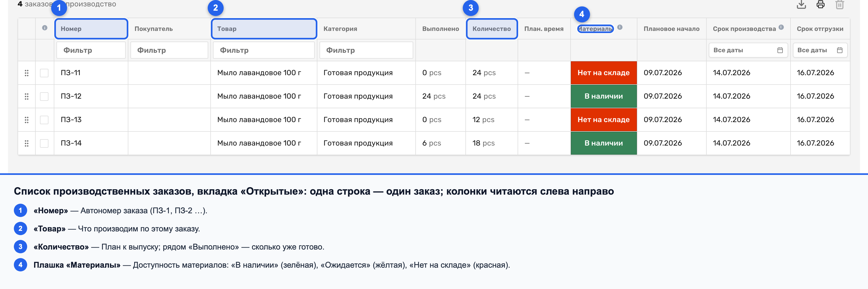Select order ПЗ-14 with its checkbox
Image resolution: width=868 pixels, height=289 pixels.
click(x=44, y=143)
